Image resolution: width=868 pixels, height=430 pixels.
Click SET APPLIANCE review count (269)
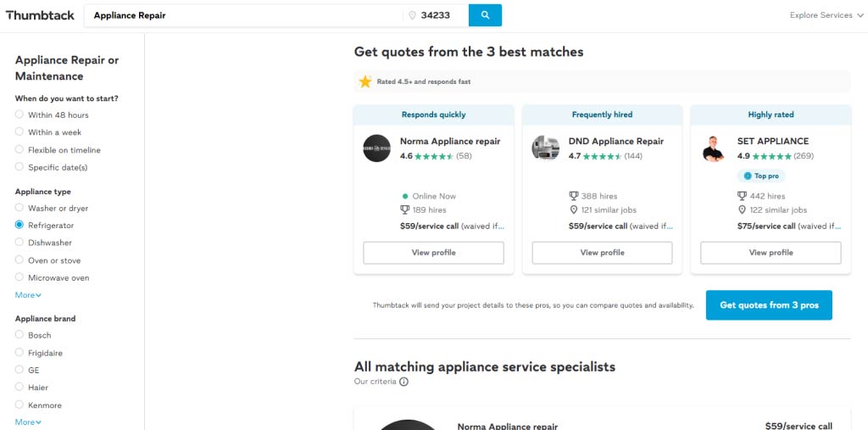point(804,156)
